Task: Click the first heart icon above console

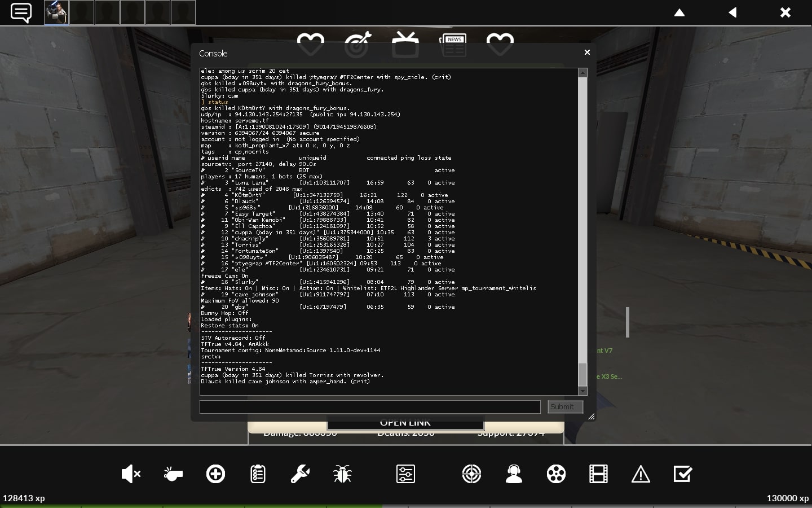Action: (311, 44)
